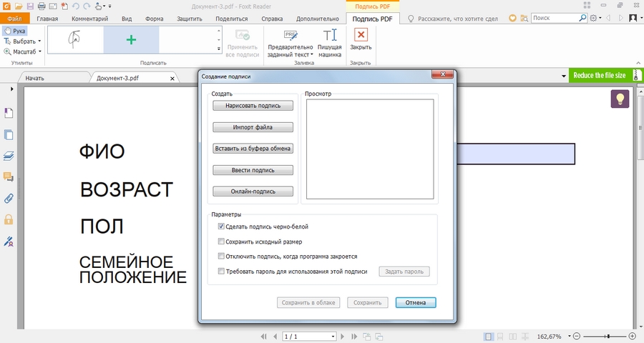Open the attachments paperclip panel
The image size is (644, 343).
[x=9, y=198]
